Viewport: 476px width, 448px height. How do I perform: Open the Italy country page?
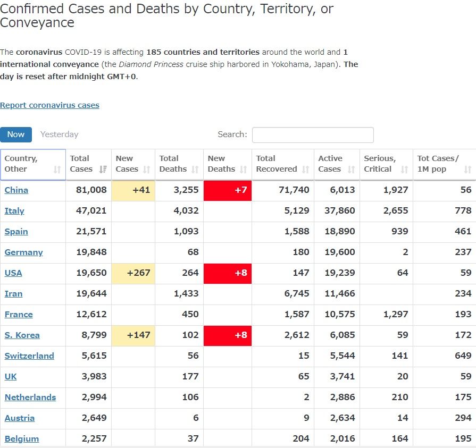coord(14,211)
